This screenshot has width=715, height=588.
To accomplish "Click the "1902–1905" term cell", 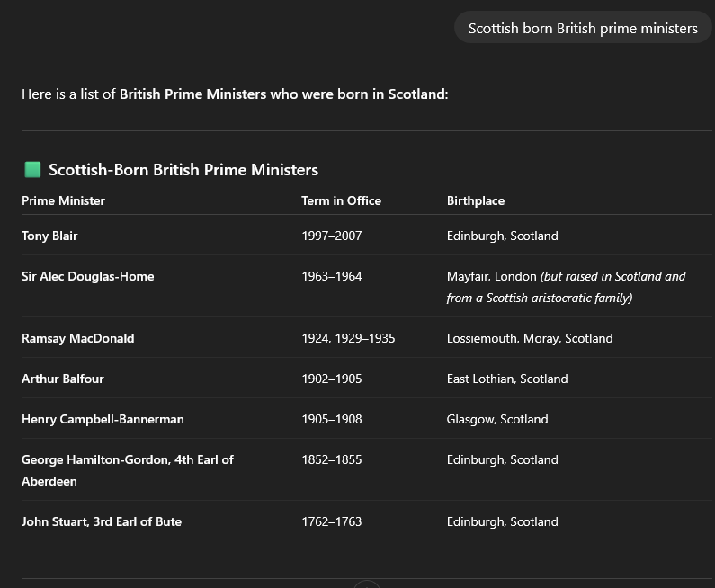I will click(x=332, y=379).
